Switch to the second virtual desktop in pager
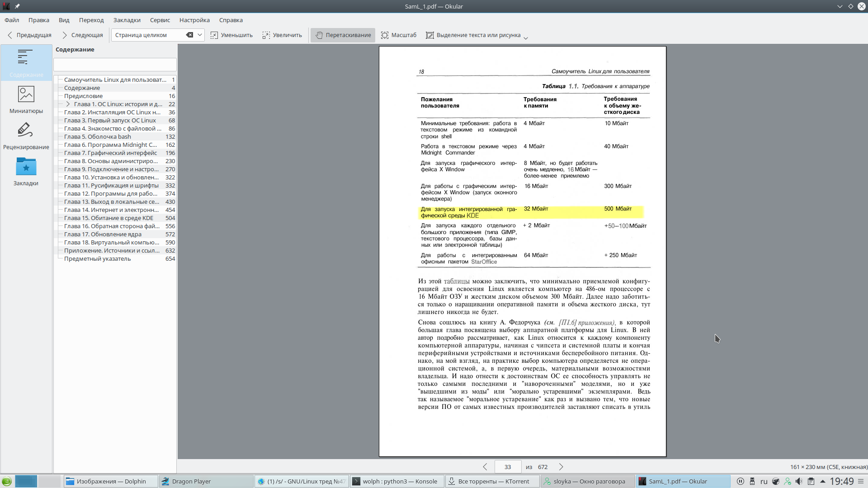The image size is (868, 488). [x=49, y=481]
